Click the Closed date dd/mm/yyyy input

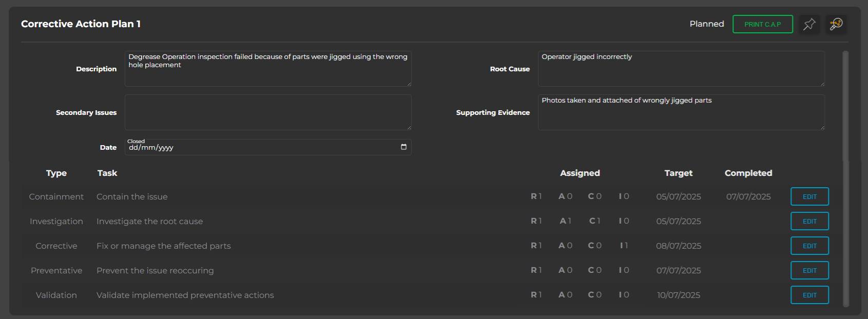[x=257, y=147]
